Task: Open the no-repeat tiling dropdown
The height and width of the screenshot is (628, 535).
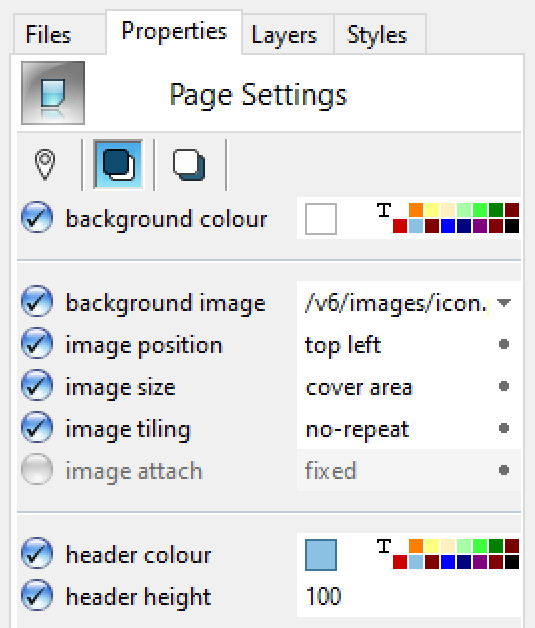Action: 408,428
